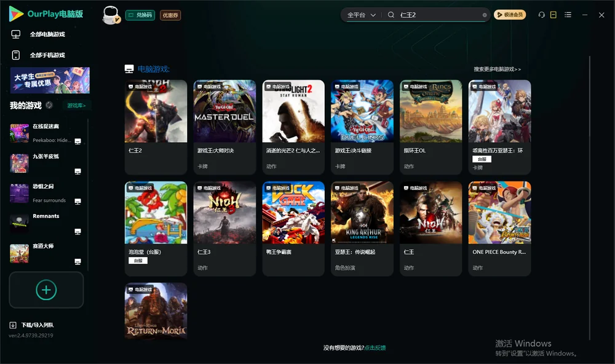This screenshot has width=615, height=364.
Task: Refresh the 我的游戏 list
Action: point(49,105)
